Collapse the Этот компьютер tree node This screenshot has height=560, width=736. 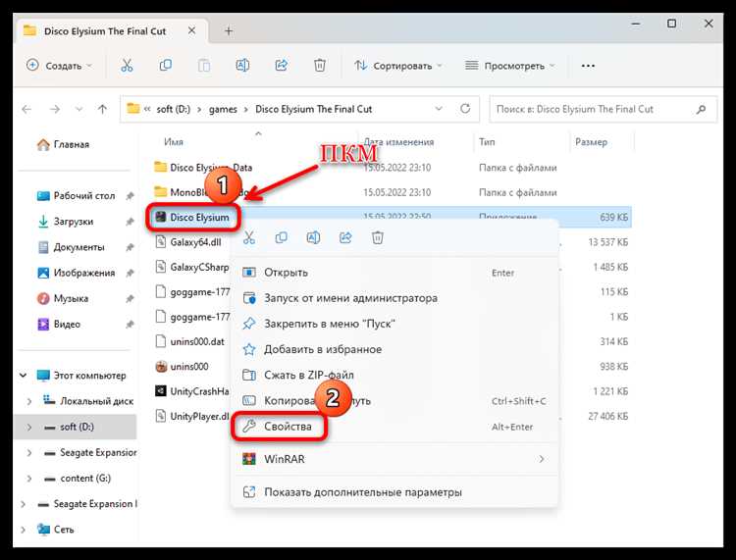click(23, 376)
